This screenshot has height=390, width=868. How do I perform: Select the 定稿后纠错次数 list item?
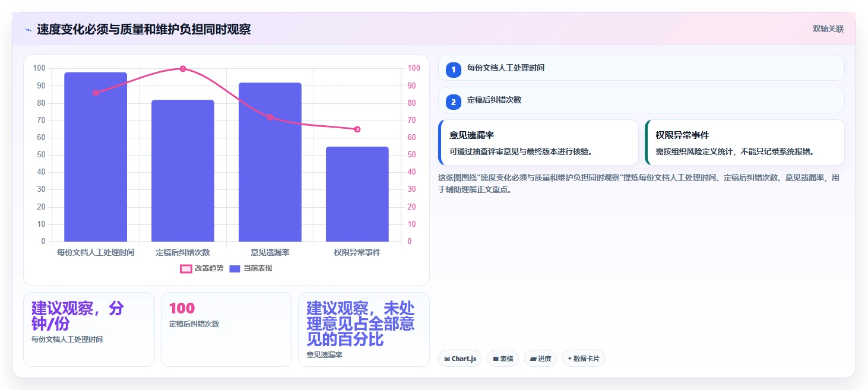[x=641, y=100]
